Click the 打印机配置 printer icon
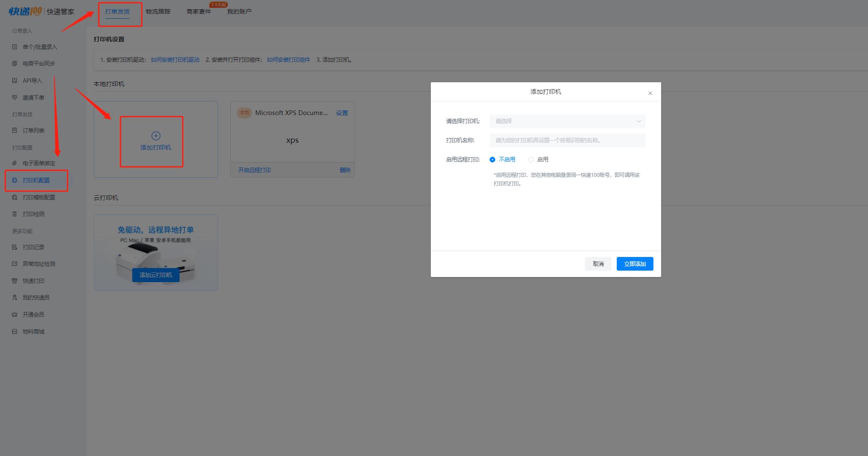The height and width of the screenshot is (456, 868). pyautogui.click(x=15, y=180)
